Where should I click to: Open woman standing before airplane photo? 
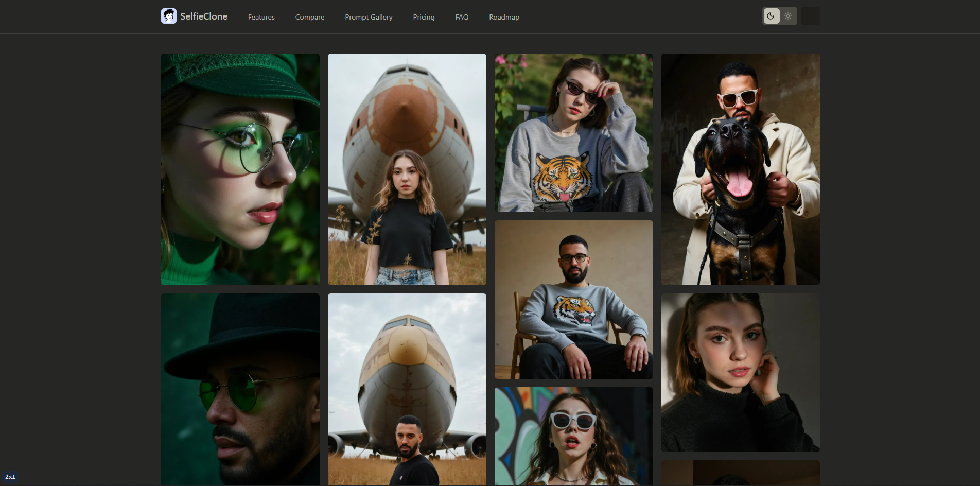[x=407, y=169]
